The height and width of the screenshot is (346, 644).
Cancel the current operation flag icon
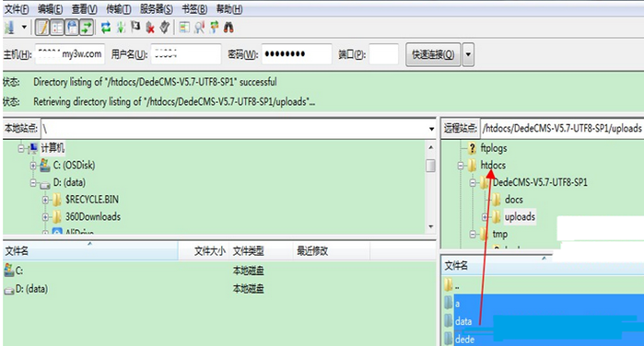135,27
